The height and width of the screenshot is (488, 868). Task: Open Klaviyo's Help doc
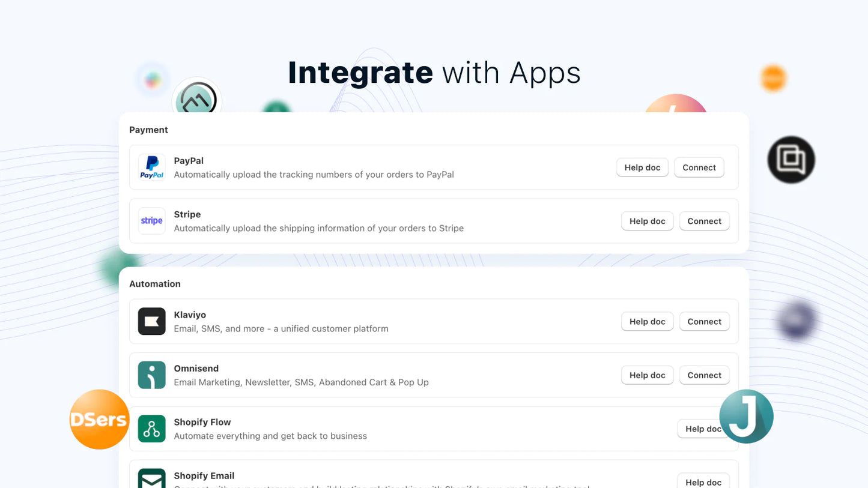(x=647, y=321)
